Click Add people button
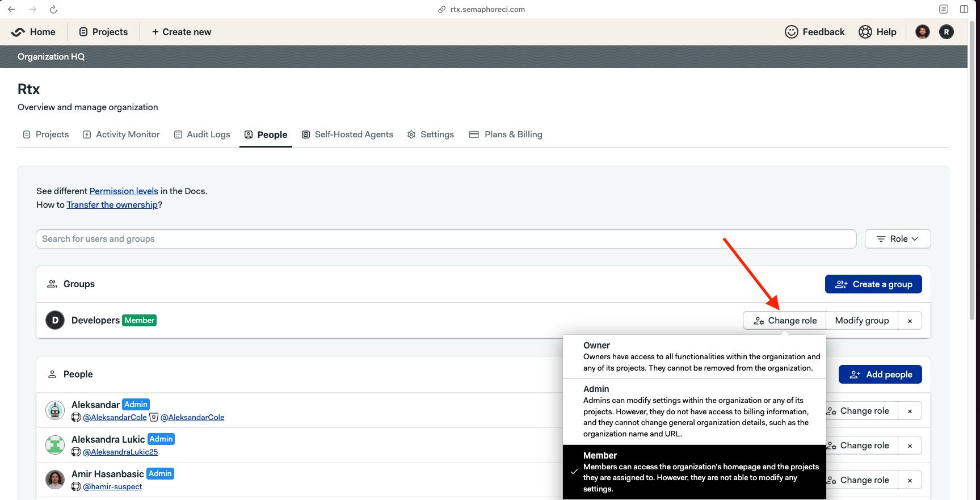The width and height of the screenshot is (980, 500). coord(880,375)
